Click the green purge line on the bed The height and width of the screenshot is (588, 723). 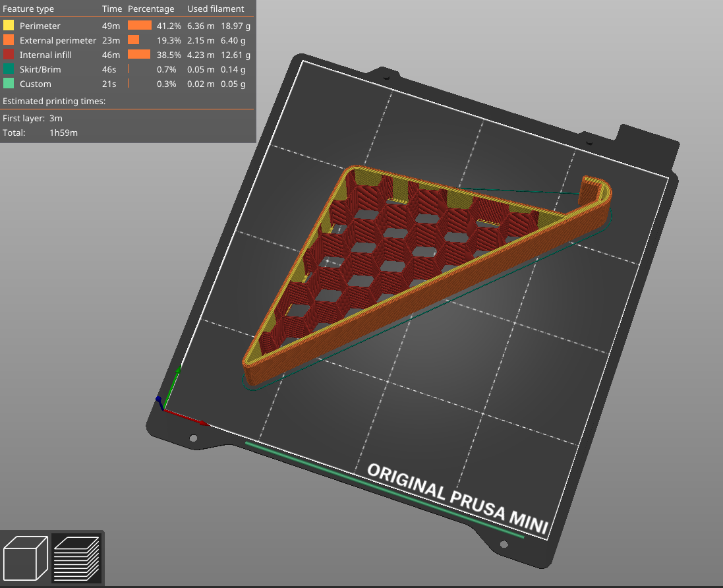tap(382, 488)
